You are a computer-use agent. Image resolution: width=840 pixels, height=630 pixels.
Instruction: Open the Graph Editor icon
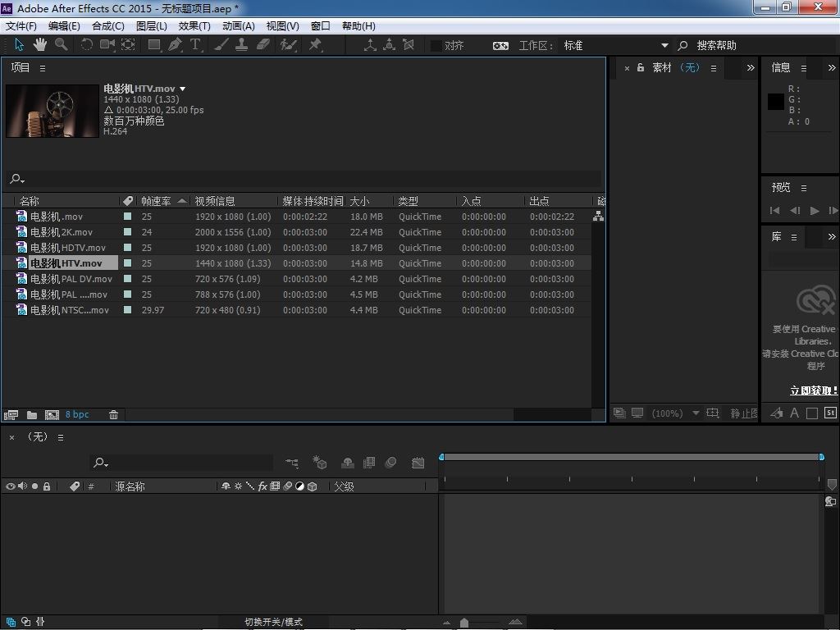pos(418,463)
